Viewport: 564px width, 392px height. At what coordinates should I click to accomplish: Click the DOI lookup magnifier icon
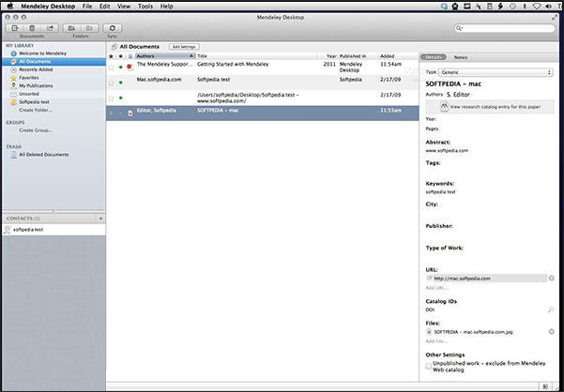tap(551, 309)
